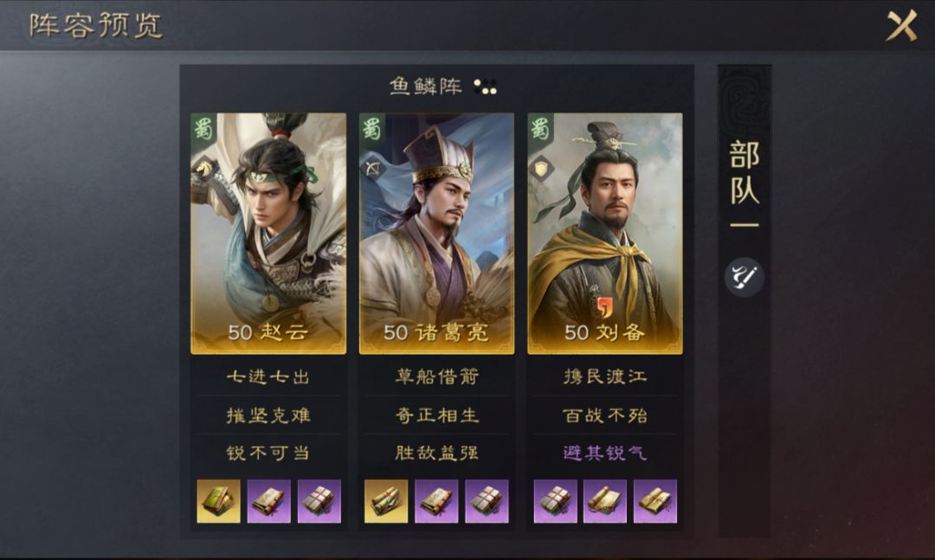Select 赵云's middle purple book item

[269, 501]
